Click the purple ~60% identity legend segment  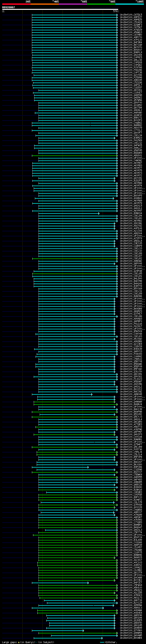pyautogui.click(x=73, y=4)
